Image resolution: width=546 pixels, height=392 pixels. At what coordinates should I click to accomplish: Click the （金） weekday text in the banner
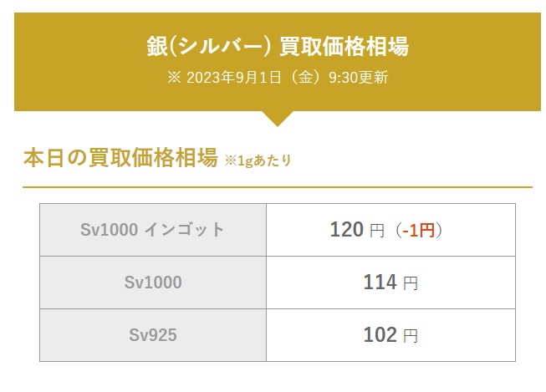coord(305,77)
